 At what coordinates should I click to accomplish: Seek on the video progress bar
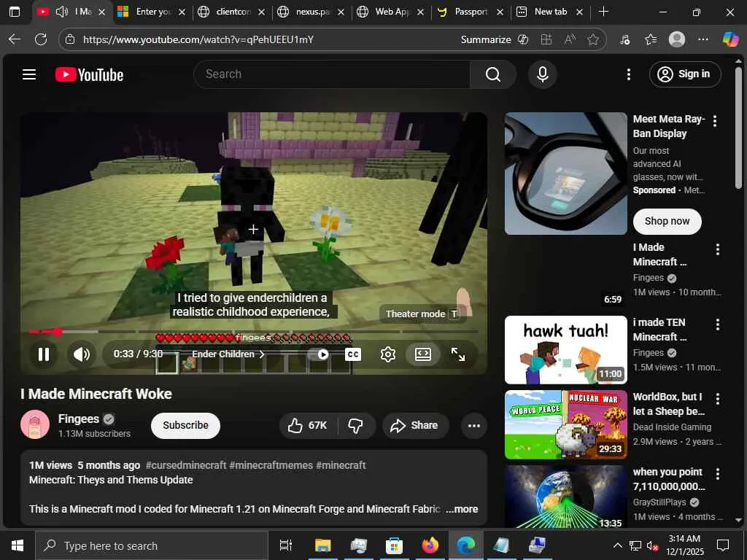[252, 332]
